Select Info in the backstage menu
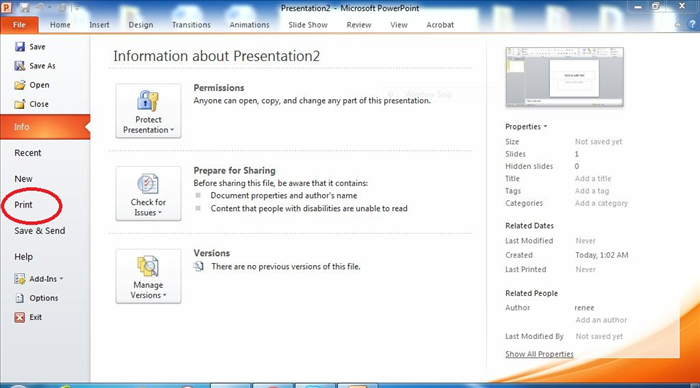The image size is (700, 388). click(x=45, y=127)
